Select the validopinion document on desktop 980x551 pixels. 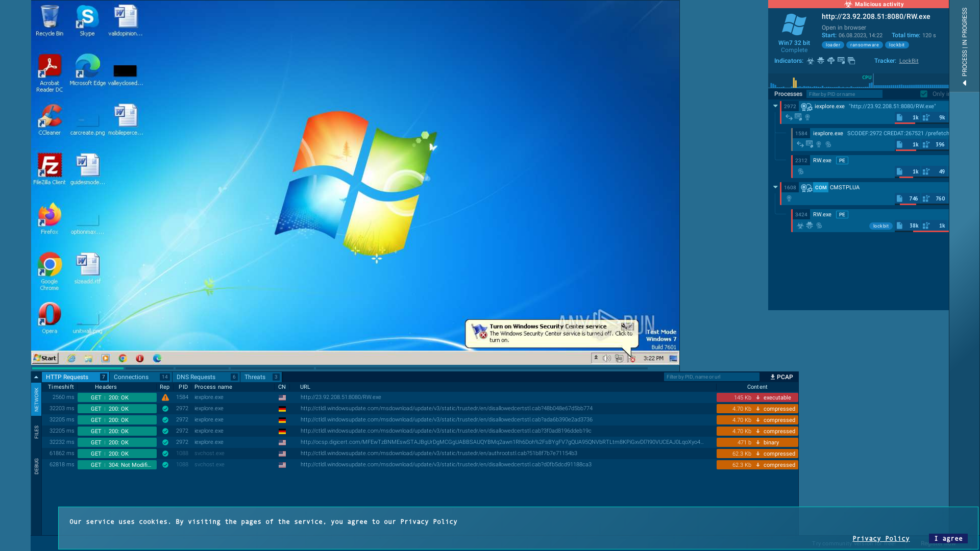[126, 21]
